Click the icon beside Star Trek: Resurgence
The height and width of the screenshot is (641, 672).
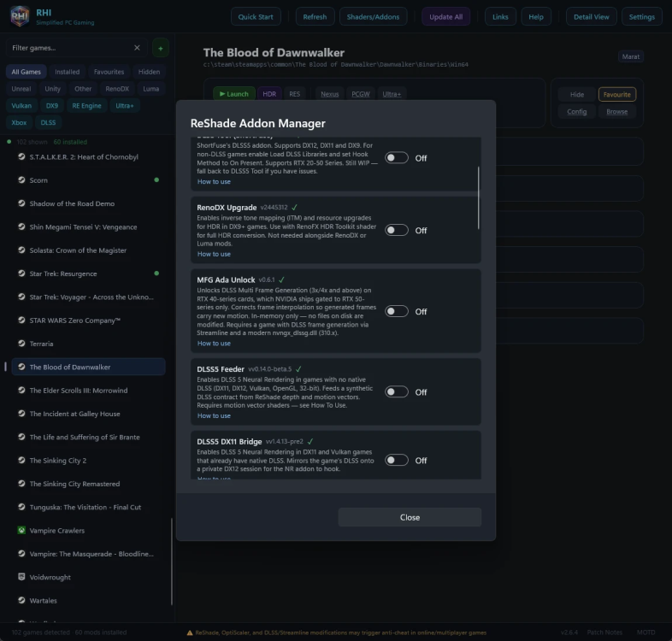pos(21,273)
